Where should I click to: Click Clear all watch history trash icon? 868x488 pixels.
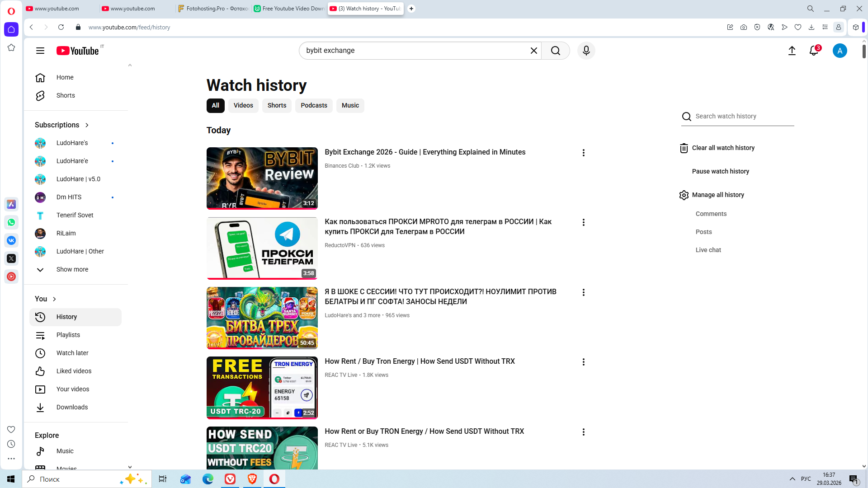[684, 148]
